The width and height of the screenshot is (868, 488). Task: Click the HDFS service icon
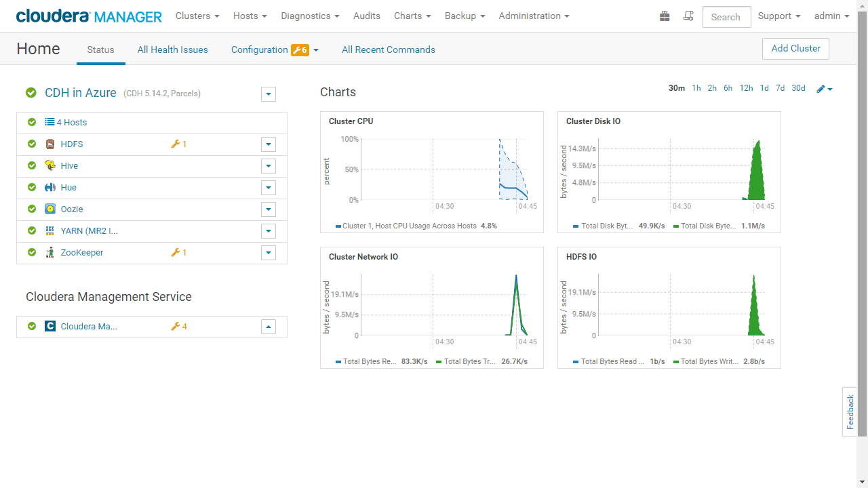point(50,144)
